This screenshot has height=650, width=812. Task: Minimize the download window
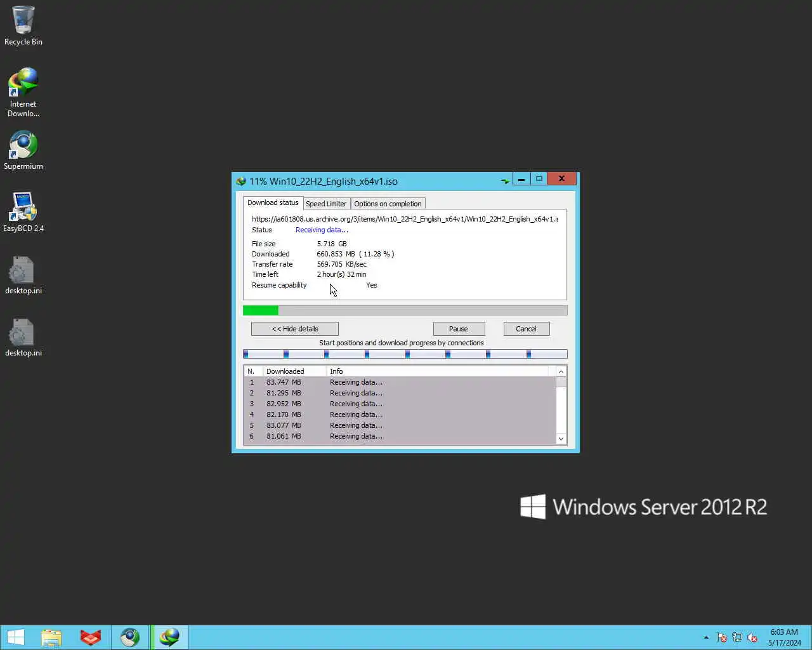pyautogui.click(x=521, y=179)
